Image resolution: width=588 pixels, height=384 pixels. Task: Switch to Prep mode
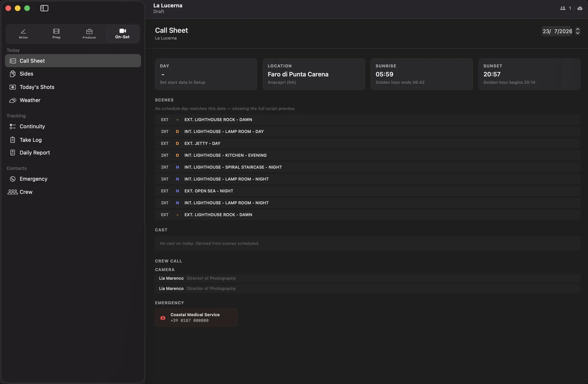click(56, 34)
